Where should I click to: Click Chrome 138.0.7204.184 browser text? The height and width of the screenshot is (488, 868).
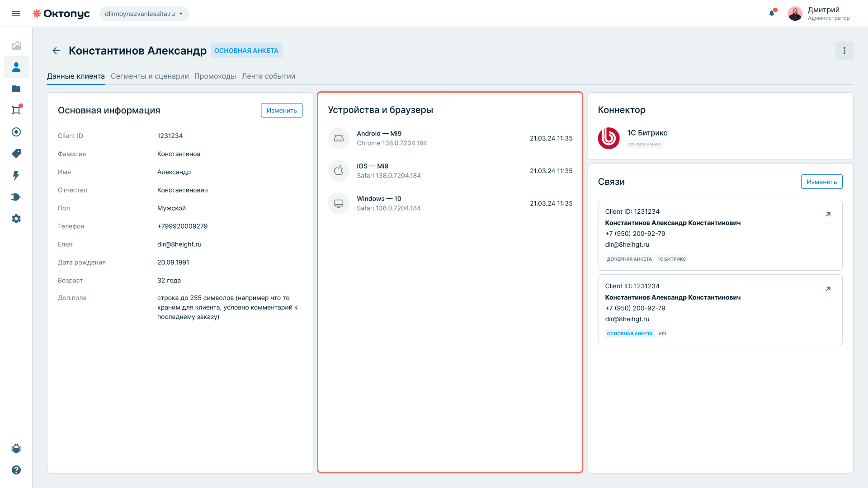point(392,143)
